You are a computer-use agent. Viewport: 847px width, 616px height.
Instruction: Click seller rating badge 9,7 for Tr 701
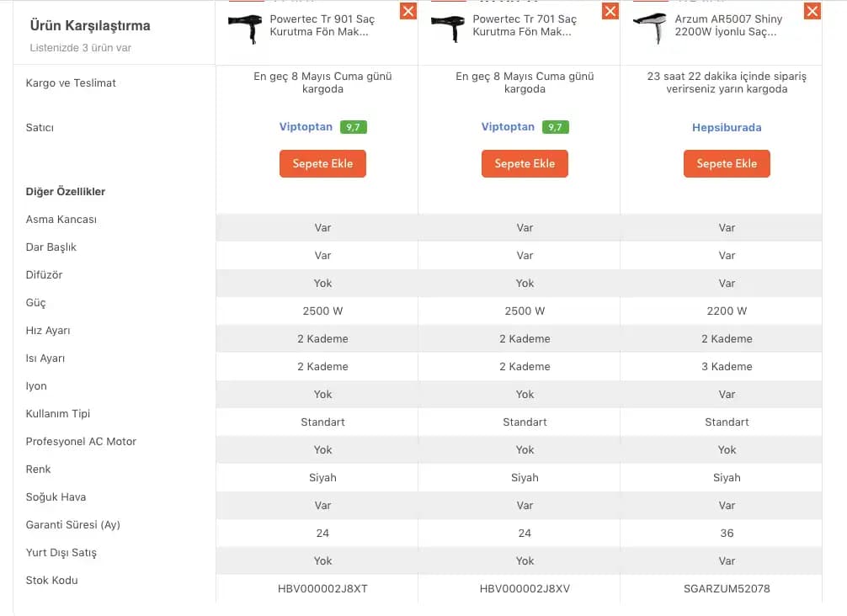click(x=556, y=127)
